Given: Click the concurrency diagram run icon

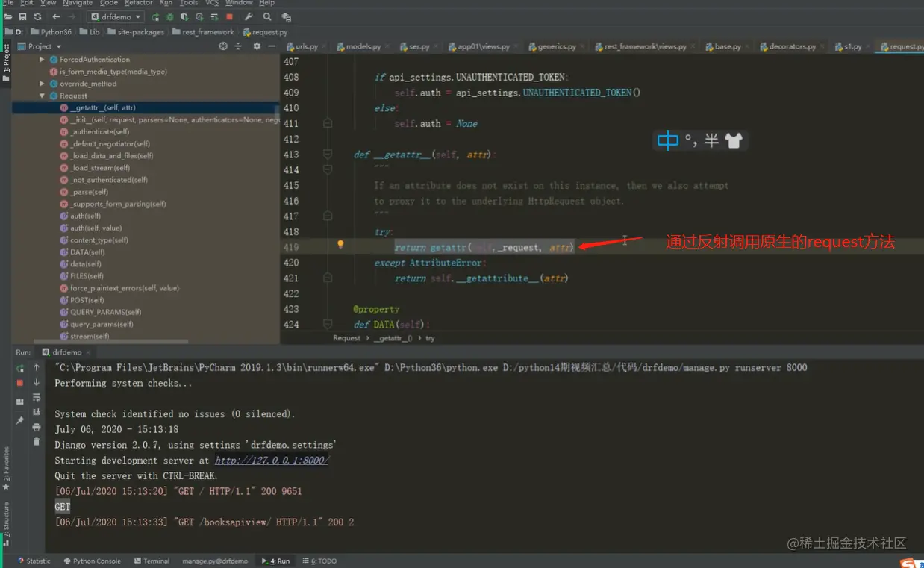Looking at the screenshot, I should pyautogui.click(x=215, y=16).
